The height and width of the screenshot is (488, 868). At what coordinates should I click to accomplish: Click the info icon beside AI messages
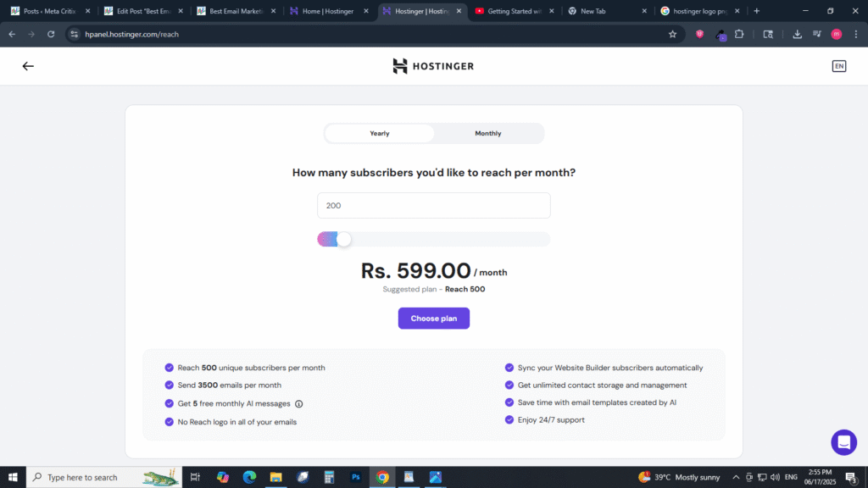point(298,404)
